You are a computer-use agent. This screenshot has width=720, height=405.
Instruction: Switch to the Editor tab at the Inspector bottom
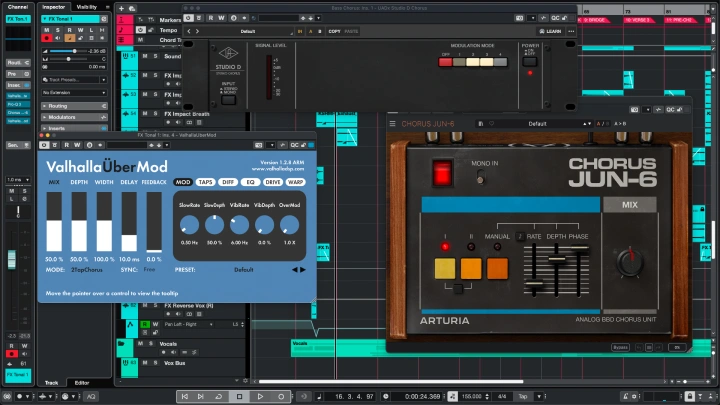pyautogui.click(x=82, y=382)
